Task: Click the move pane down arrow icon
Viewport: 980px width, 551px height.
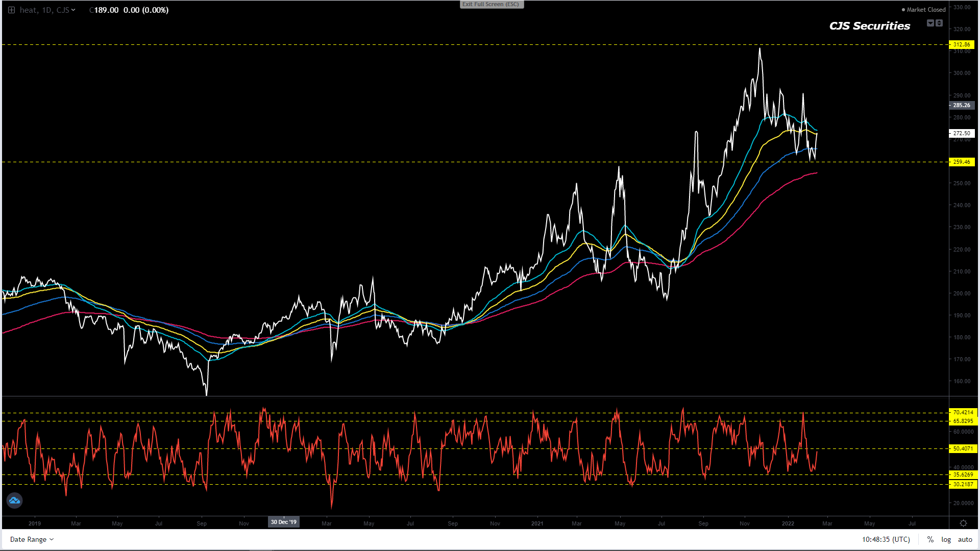Action: click(x=930, y=23)
